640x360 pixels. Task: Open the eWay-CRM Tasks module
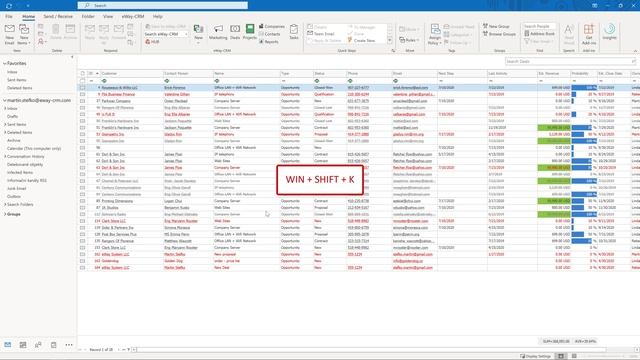pyautogui.click(x=294, y=32)
